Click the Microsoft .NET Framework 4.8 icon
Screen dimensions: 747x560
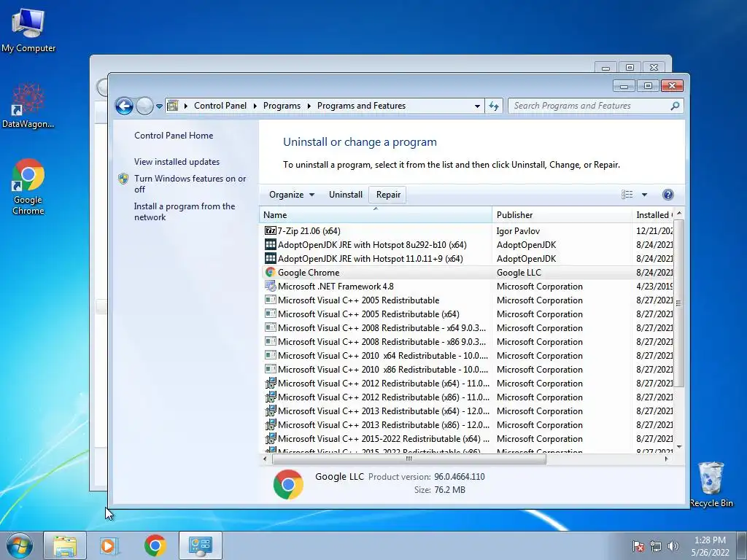(270, 286)
